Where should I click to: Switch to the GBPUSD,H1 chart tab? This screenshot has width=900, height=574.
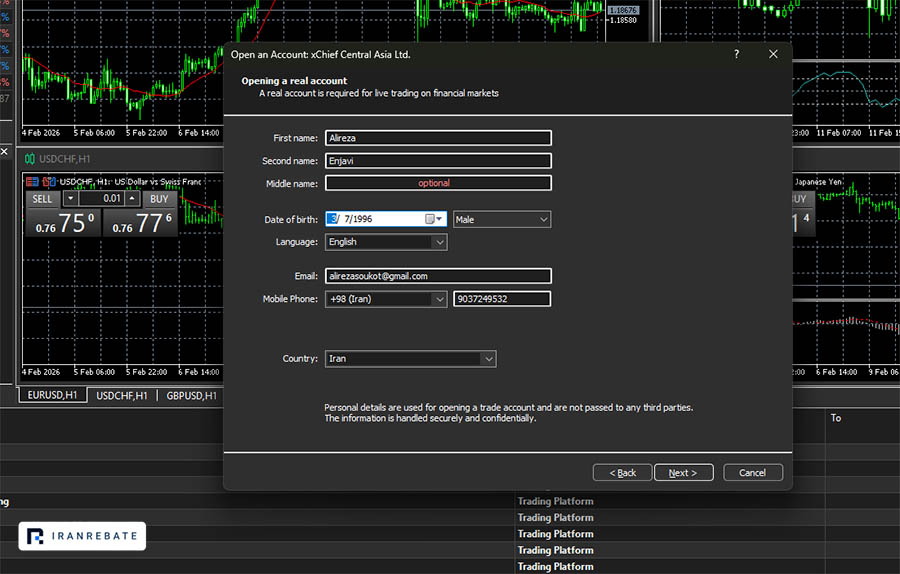[191, 395]
